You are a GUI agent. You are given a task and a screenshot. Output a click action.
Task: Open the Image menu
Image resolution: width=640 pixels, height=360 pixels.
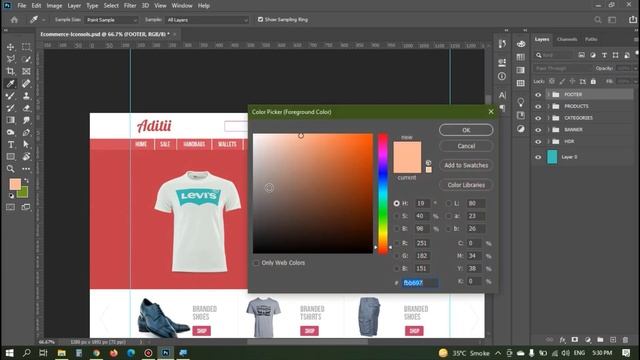click(54, 6)
